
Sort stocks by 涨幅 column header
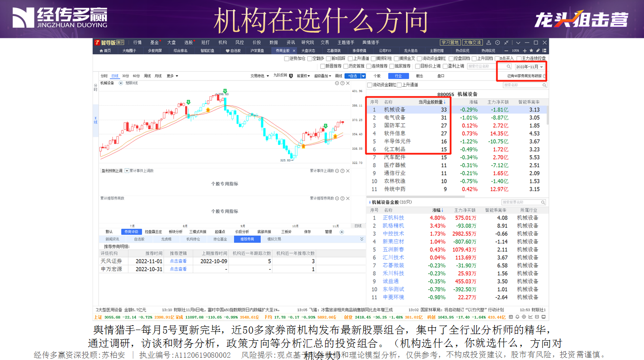click(437, 210)
